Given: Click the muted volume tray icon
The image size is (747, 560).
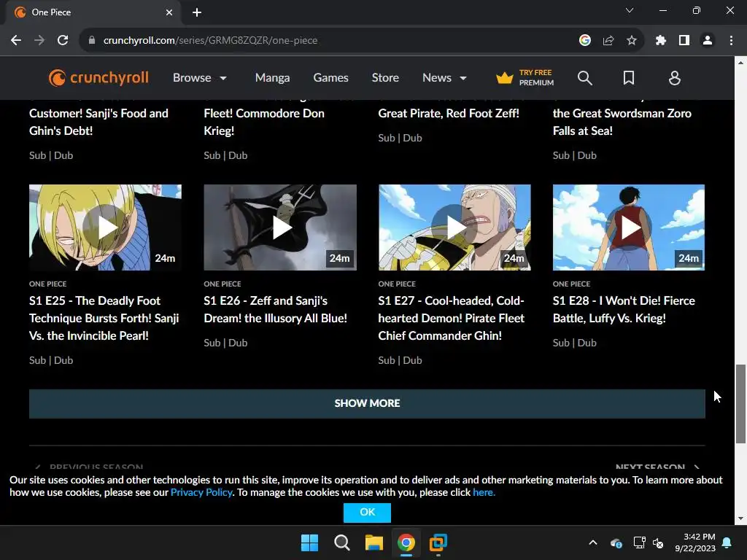Looking at the screenshot, I should coord(659,542).
